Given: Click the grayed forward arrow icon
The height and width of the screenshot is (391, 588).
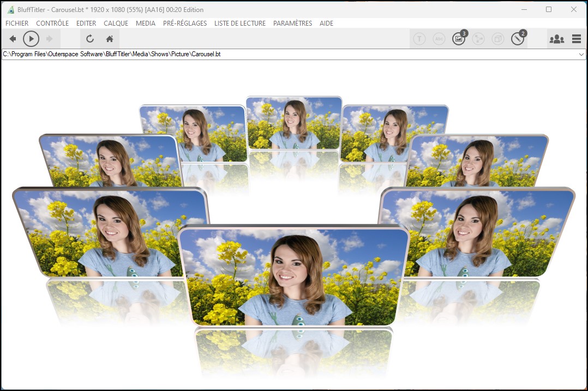Looking at the screenshot, I should pos(49,39).
